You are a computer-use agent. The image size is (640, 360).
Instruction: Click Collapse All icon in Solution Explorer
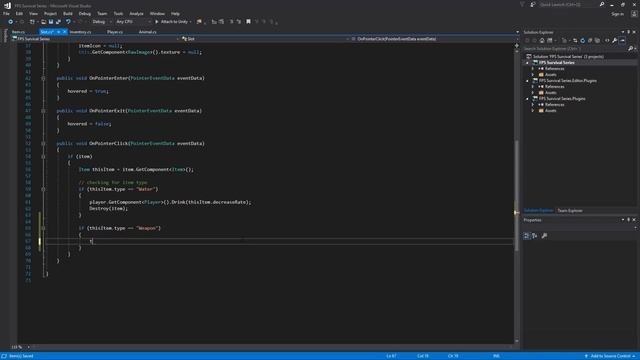(x=590, y=40)
